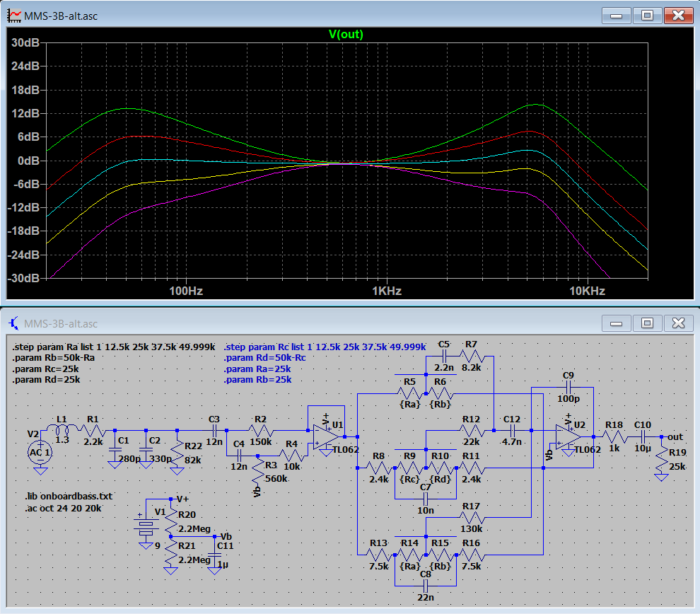Click the black .param Rc=25k directive

[46, 369]
